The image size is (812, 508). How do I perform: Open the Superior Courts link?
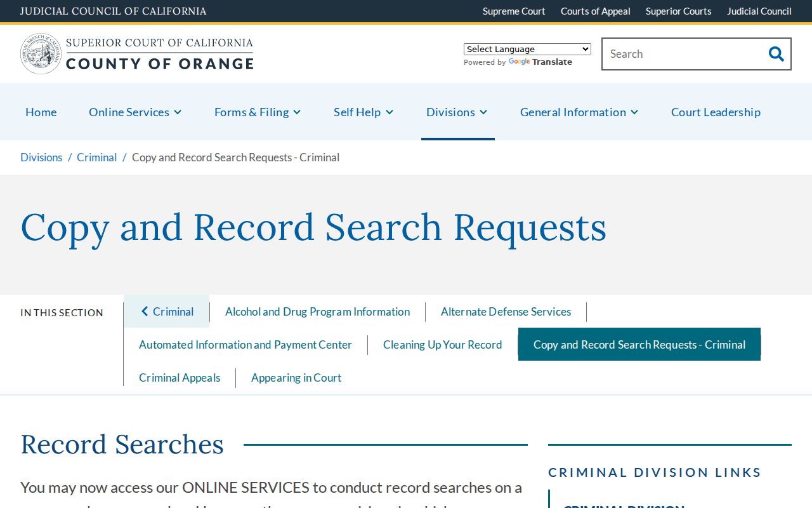[x=679, y=11]
